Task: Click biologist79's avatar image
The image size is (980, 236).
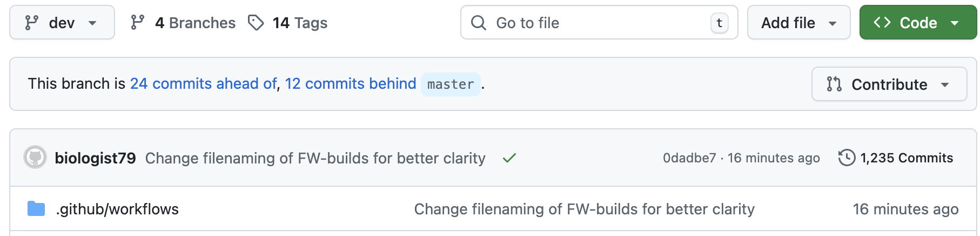Action: pos(35,158)
